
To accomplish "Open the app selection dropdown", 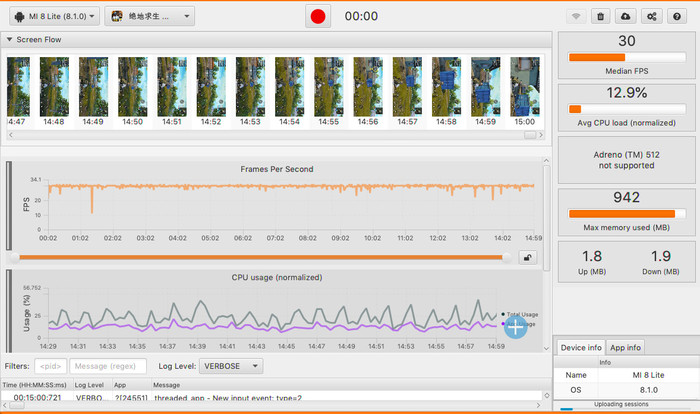I will 150,16.
